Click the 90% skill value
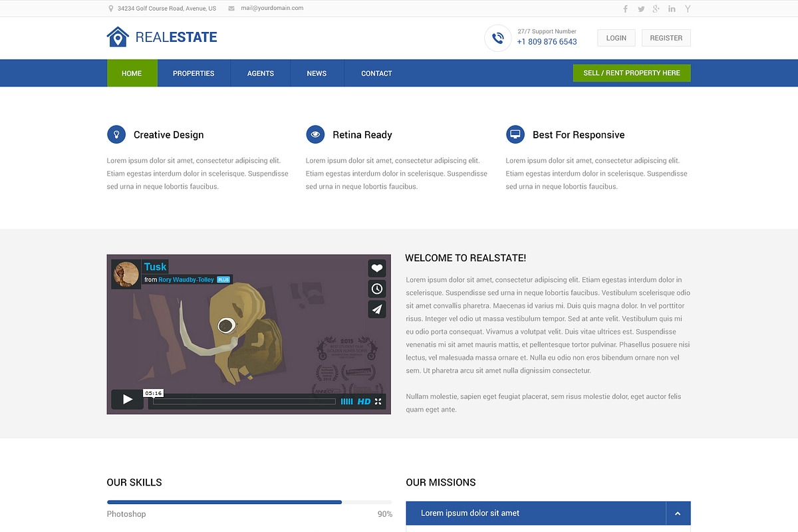 pos(385,514)
